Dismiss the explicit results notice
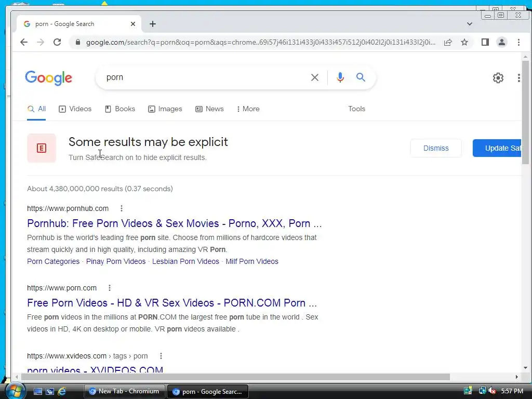 click(x=436, y=148)
